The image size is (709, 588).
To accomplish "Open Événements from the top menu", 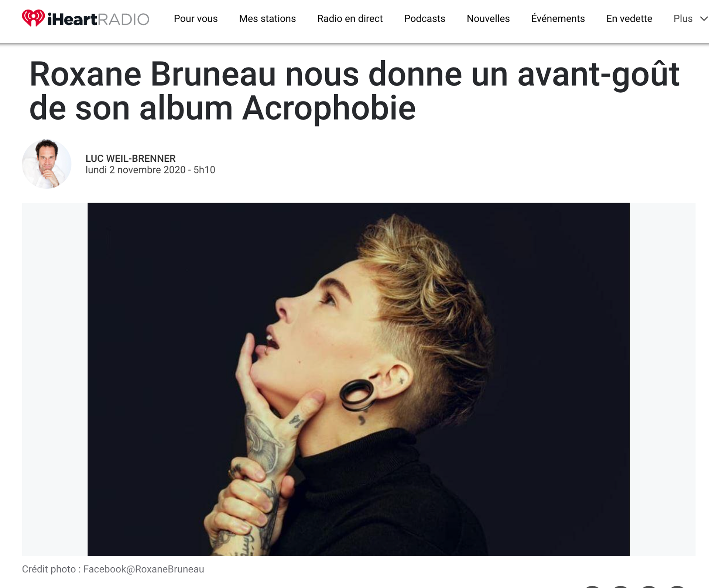I will [x=558, y=18].
